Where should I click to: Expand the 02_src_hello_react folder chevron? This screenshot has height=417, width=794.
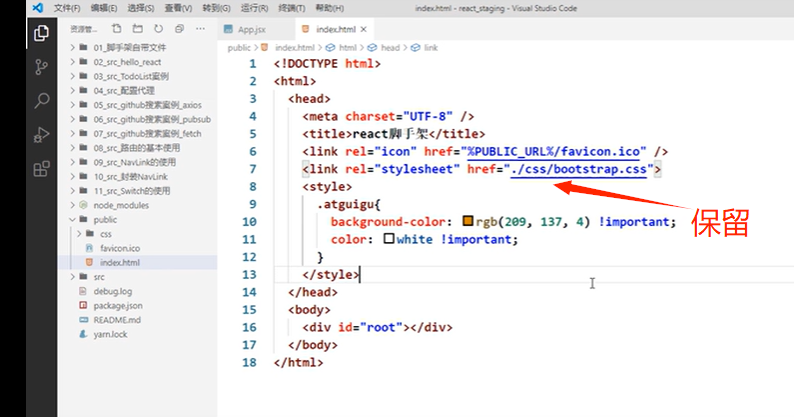(x=72, y=62)
